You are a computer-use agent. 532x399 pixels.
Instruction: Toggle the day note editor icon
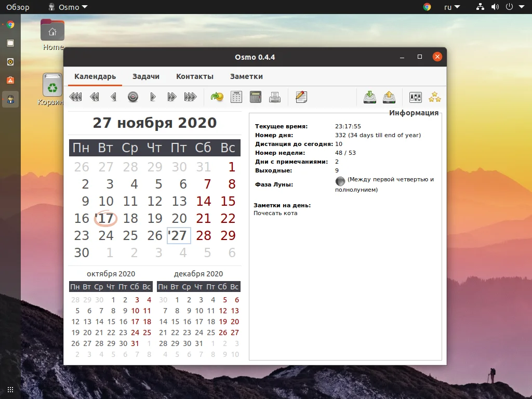coord(301,97)
